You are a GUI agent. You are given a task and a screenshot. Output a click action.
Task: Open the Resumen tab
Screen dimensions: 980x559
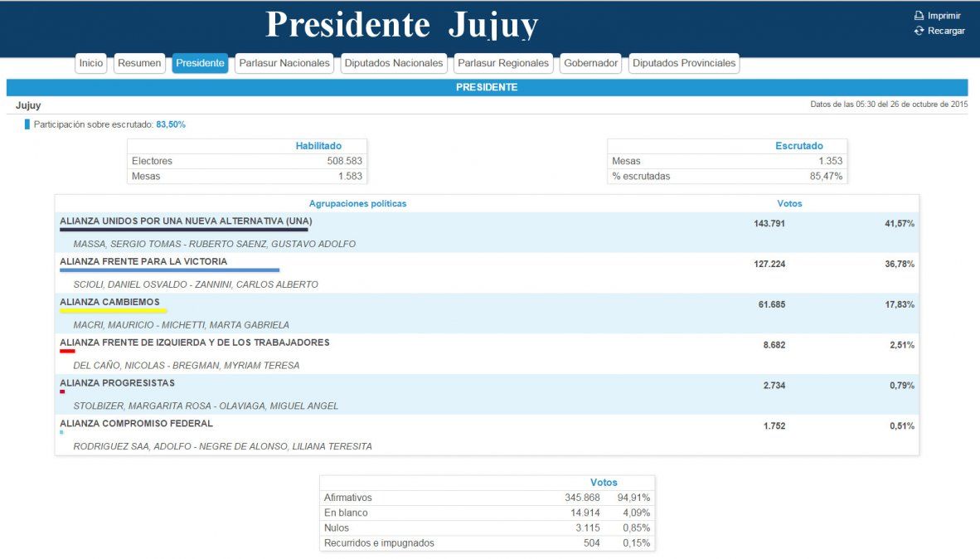pyautogui.click(x=139, y=63)
